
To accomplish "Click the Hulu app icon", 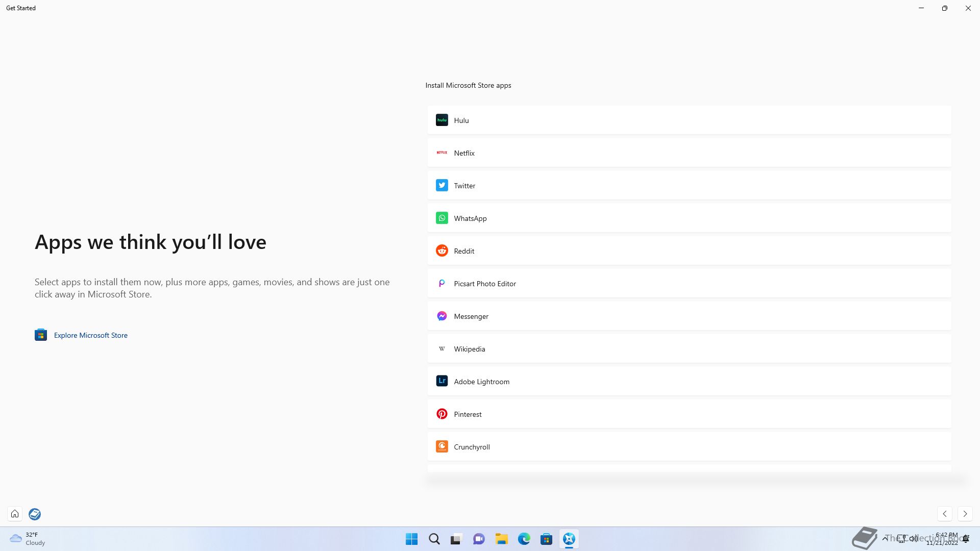I will pos(442,120).
